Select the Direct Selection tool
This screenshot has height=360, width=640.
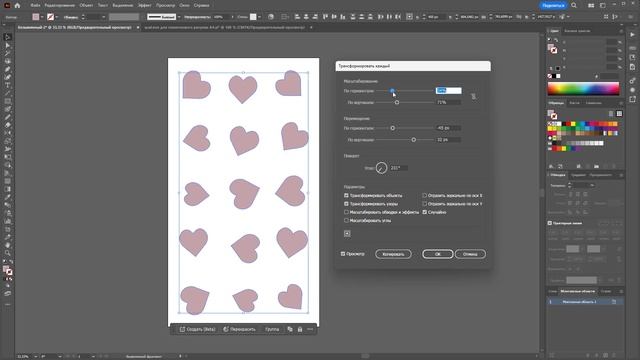[7, 45]
